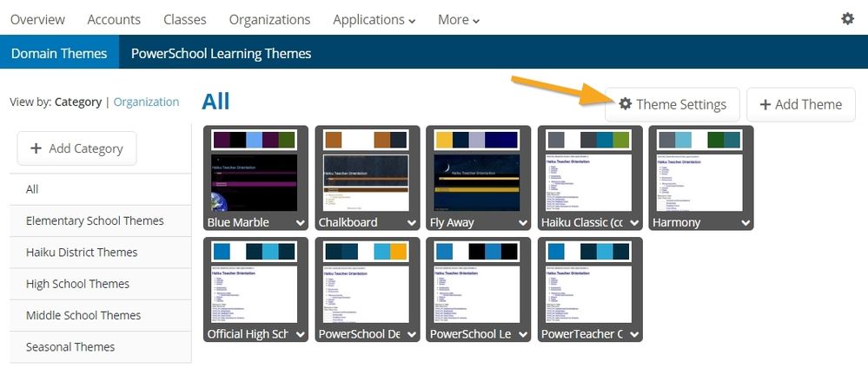
Task: Open the Organizations section
Action: [x=269, y=19]
